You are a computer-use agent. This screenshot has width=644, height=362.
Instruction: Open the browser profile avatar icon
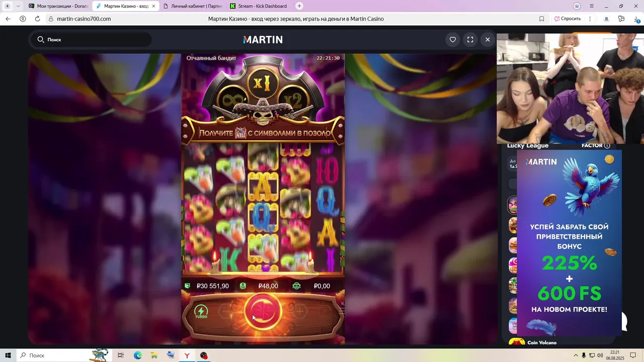(577, 6)
